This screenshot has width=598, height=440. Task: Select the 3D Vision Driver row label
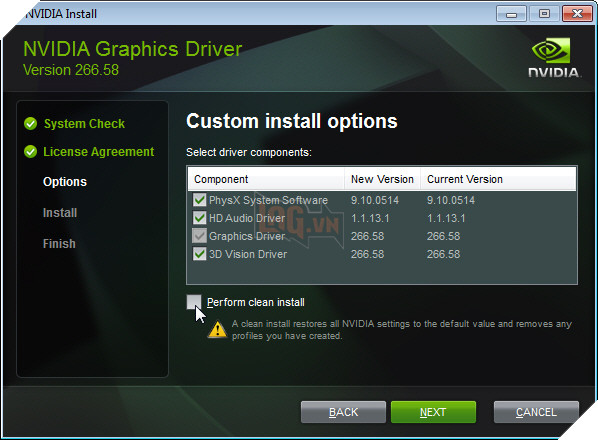[248, 254]
